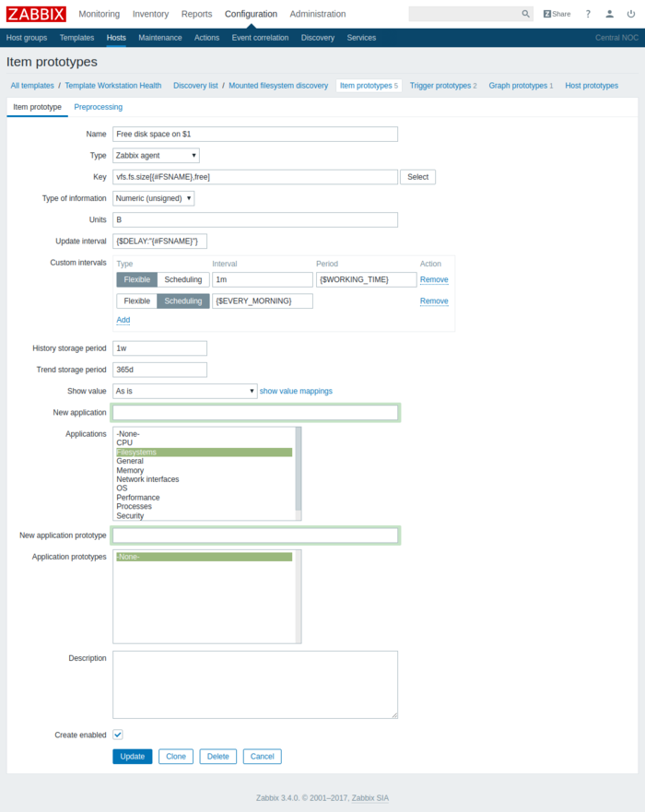Open the Host prototypes link
This screenshot has height=812, width=645.
tap(592, 86)
